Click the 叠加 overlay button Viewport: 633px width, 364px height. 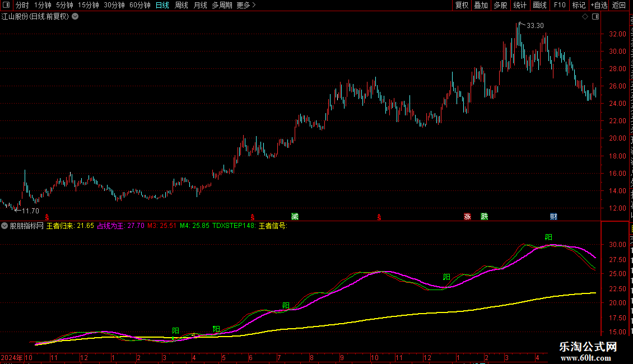click(481, 5)
